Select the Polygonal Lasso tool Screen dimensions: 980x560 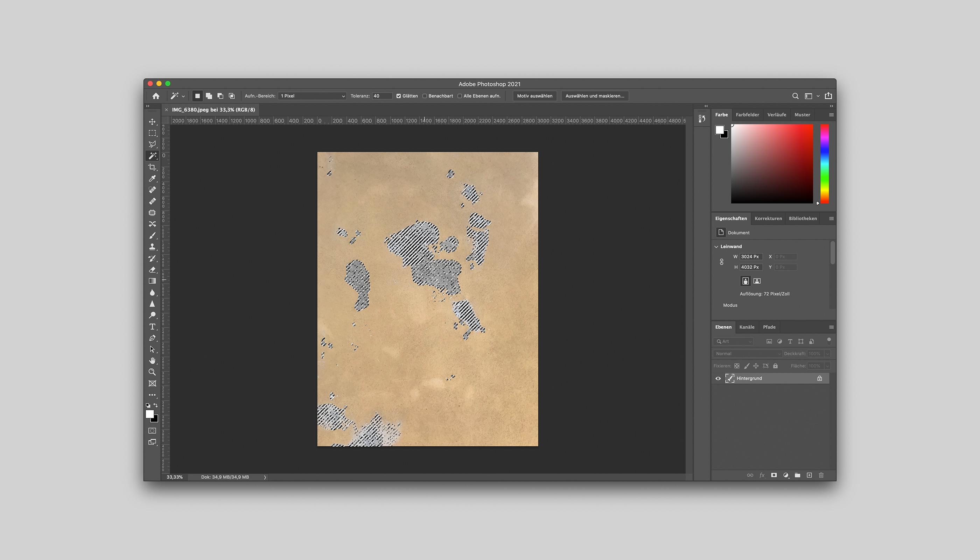pos(152,144)
